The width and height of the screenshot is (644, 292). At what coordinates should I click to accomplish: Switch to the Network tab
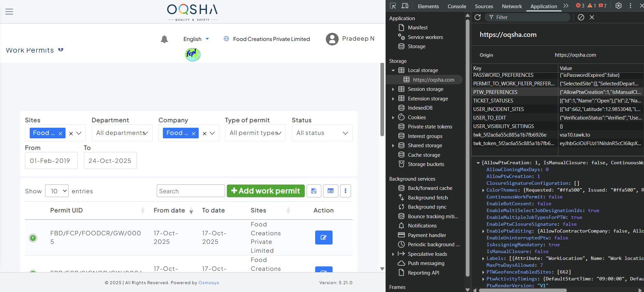tap(512, 6)
